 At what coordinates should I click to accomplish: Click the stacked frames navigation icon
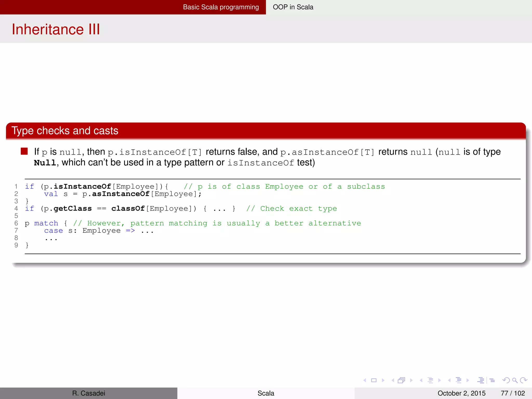click(x=402, y=380)
